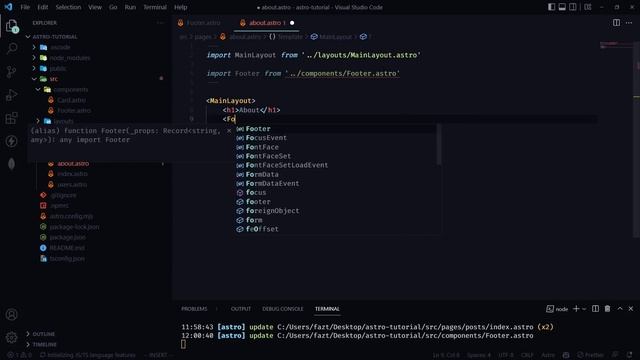The height and width of the screenshot is (360, 640).
Task: Open Footer.astro in explorer tree
Action: coord(74,111)
